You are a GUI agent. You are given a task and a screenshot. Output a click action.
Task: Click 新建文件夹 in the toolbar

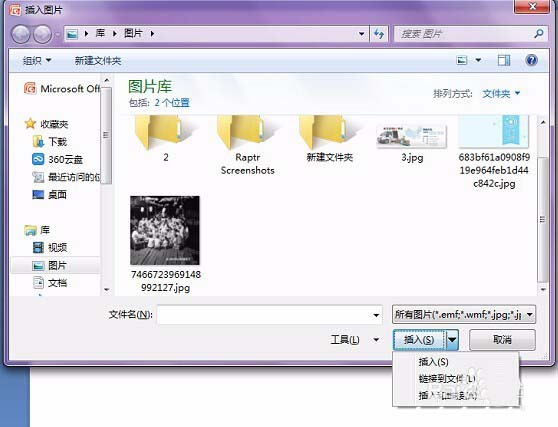(98, 61)
